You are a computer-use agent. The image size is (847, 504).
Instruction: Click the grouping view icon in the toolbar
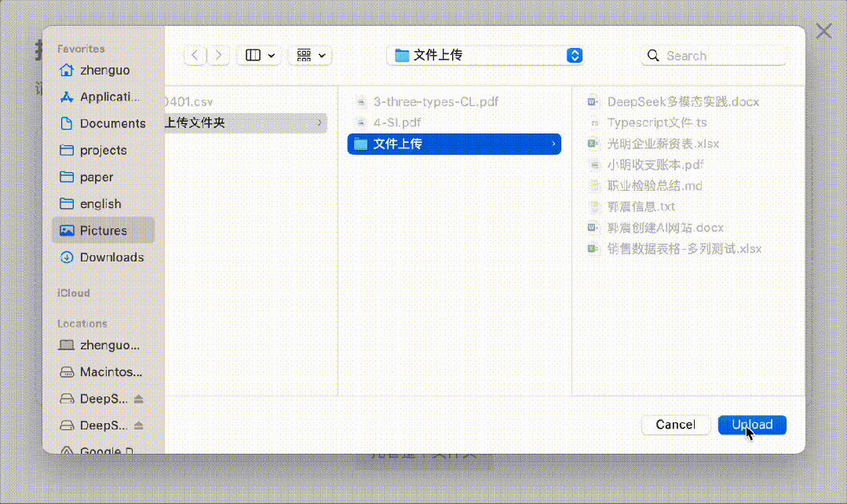305,55
